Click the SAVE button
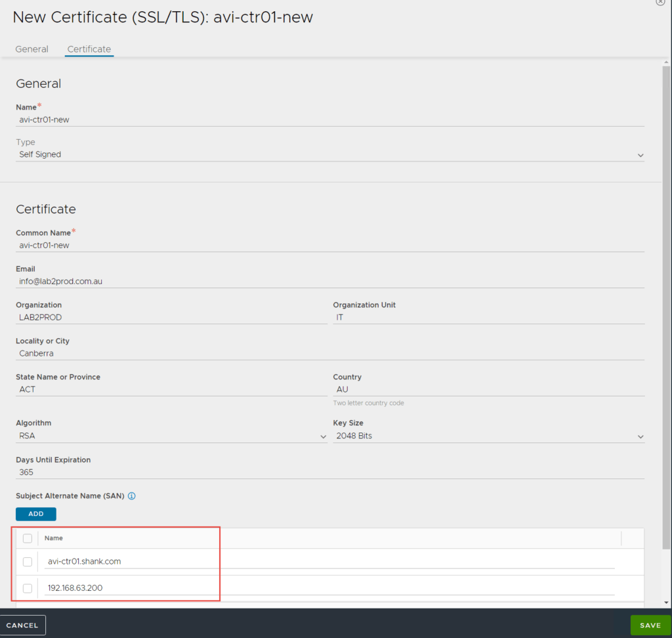672x638 pixels. point(650,625)
